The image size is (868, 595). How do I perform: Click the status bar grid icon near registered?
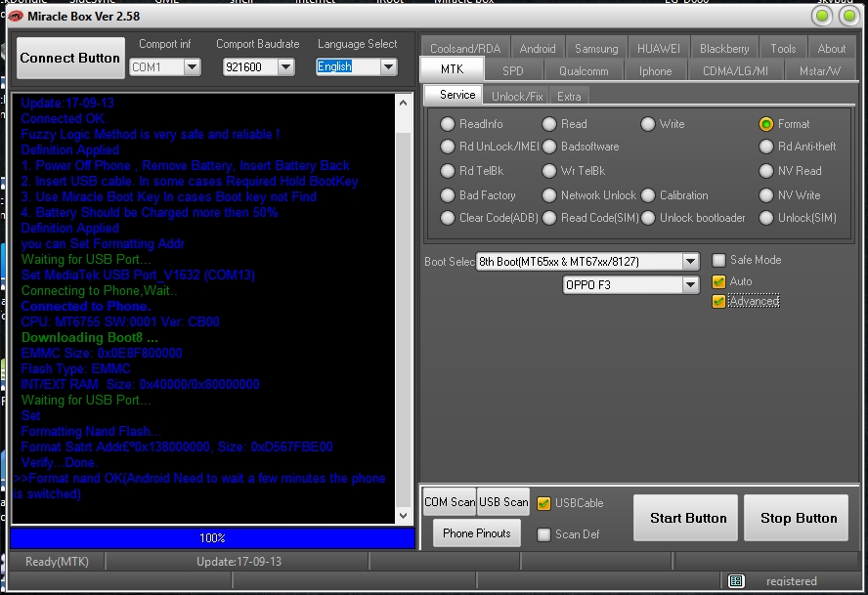pos(736,580)
